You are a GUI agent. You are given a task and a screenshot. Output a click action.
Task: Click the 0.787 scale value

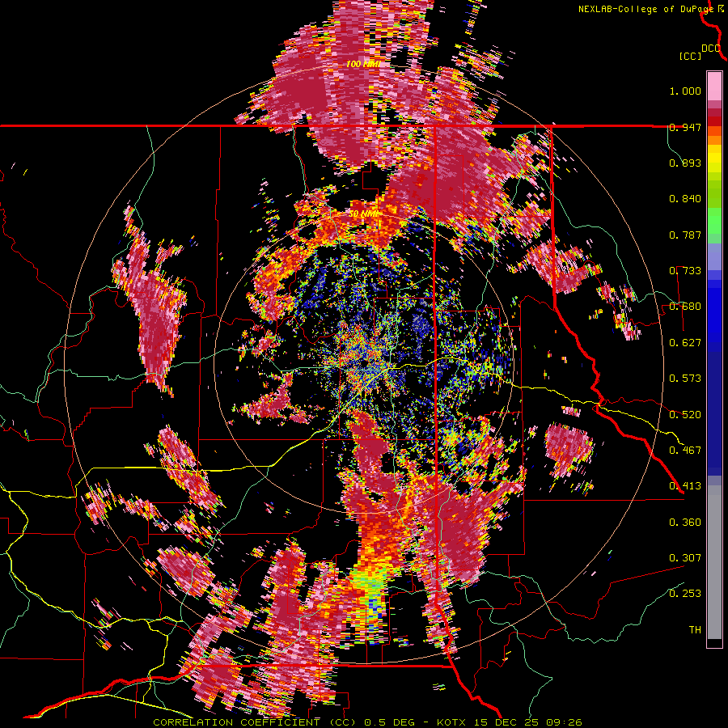[x=685, y=235]
